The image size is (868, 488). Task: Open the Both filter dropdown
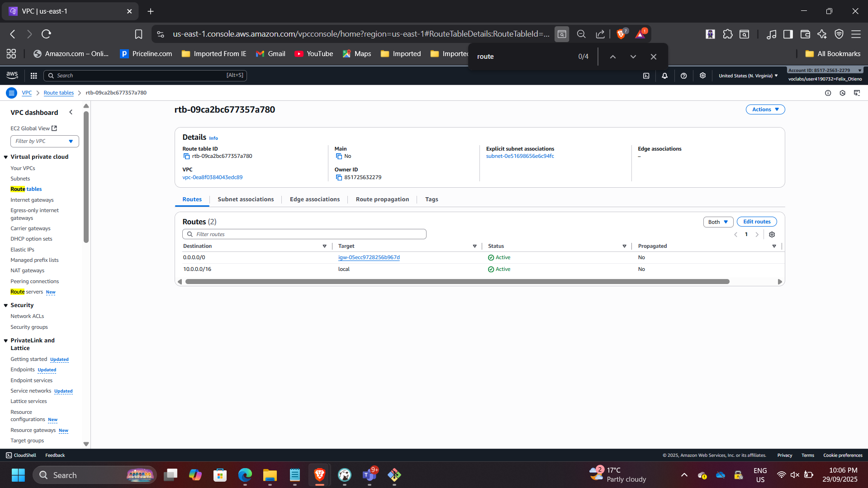pos(718,222)
